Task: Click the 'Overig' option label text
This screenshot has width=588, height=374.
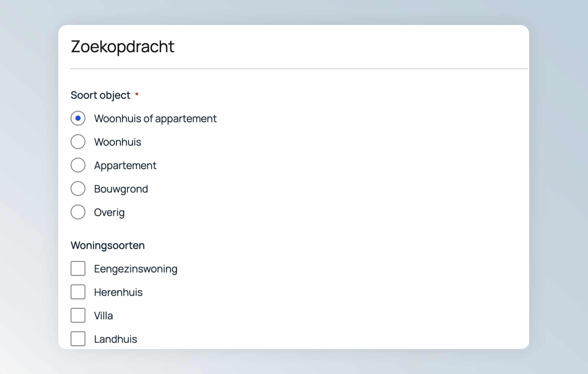Action: 109,212
